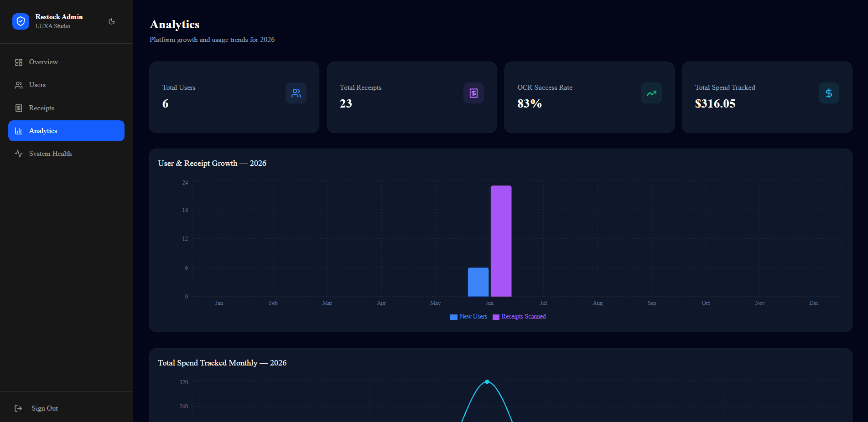
Task: Click the 'Total Spend Tracked' card label
Action: point(725,87)
